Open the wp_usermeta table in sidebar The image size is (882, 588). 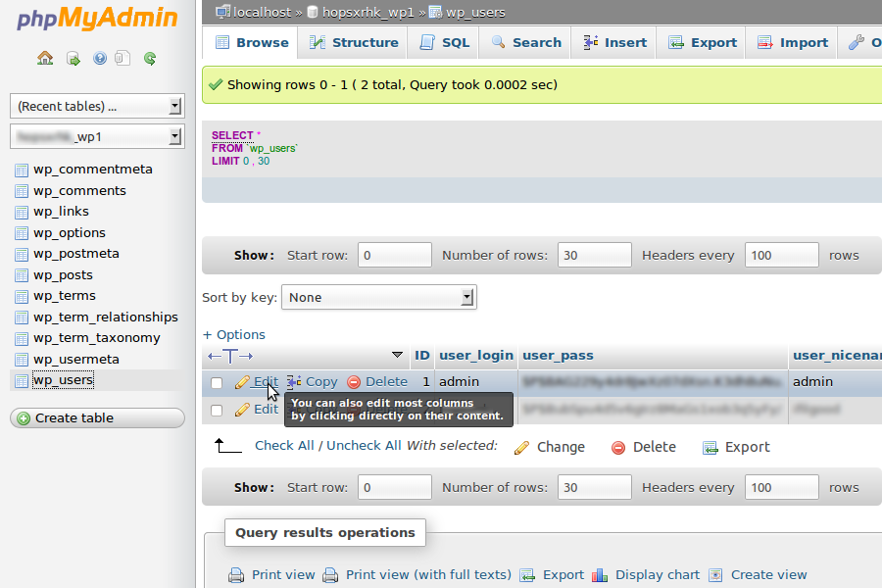pos(75,360)
